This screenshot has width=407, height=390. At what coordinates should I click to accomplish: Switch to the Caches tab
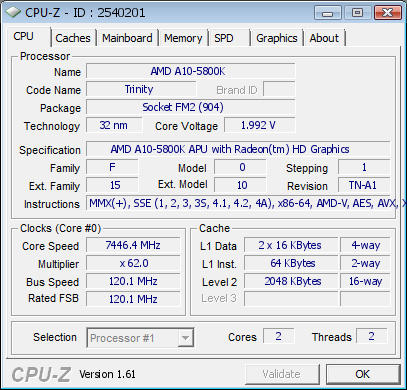pyautogui.click(x=73, y=38)
